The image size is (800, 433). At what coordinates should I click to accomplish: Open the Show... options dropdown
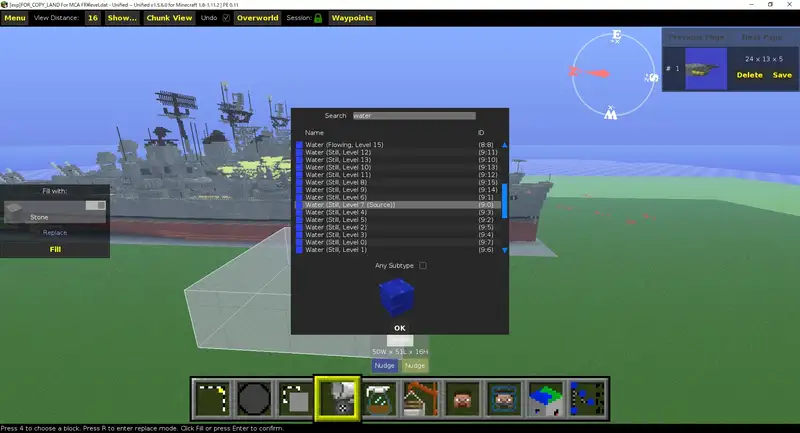click(122, 18)
